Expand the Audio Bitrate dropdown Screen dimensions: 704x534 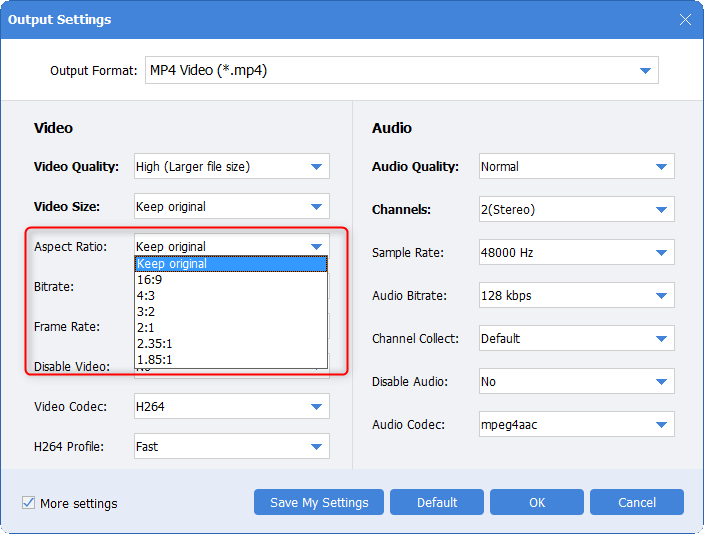click(576, 295)
